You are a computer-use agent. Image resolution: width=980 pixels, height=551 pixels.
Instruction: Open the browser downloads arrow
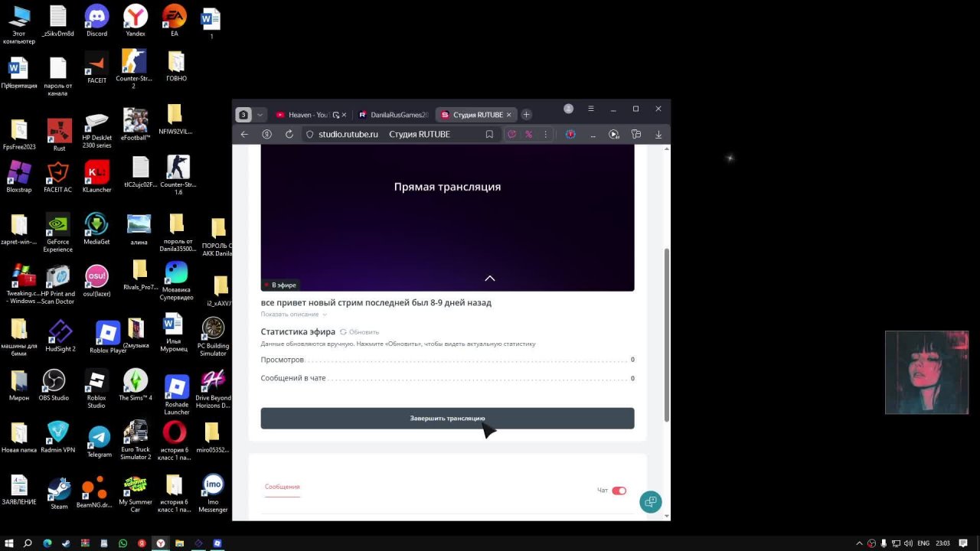[658, 134]
